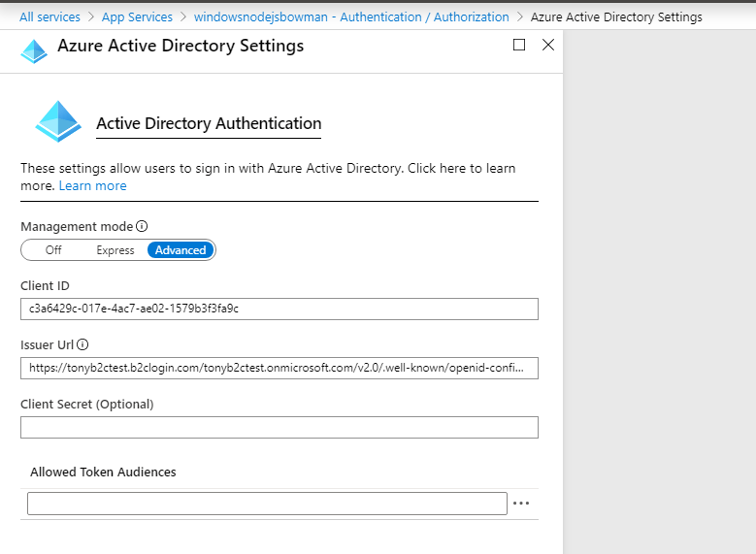
Task: Show Issuer Url info tooltip icon
Action: pos(82,344)
